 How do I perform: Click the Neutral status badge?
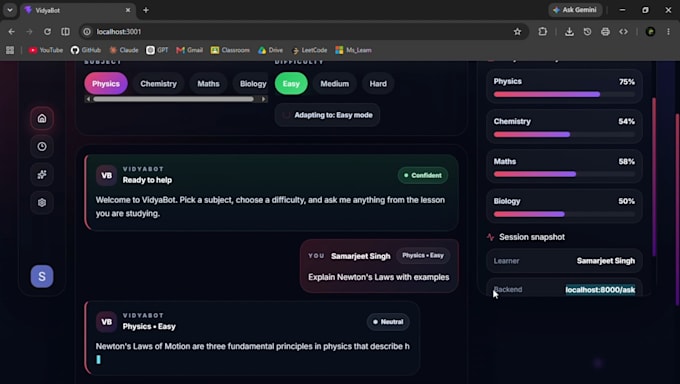pos(388,322)
